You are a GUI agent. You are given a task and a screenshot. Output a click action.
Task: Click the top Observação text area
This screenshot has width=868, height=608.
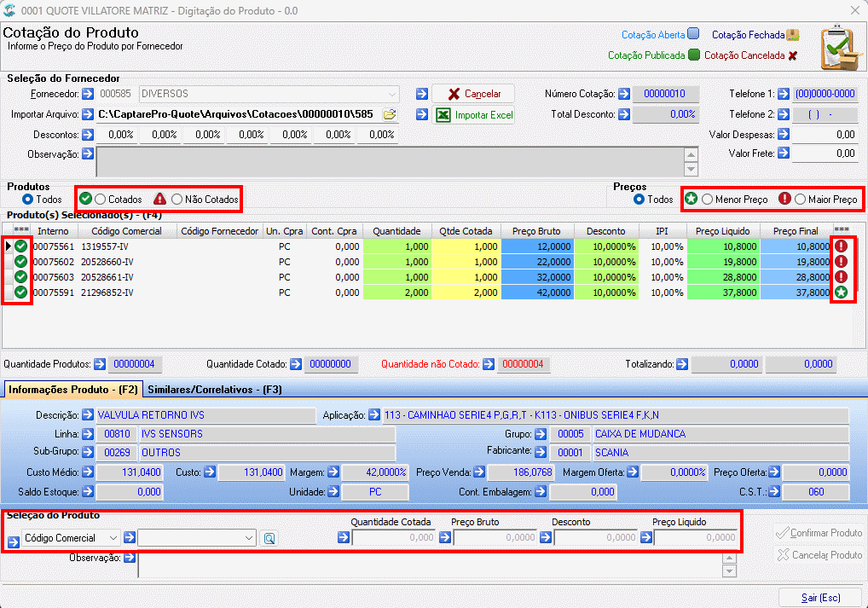tap(391, 162)
